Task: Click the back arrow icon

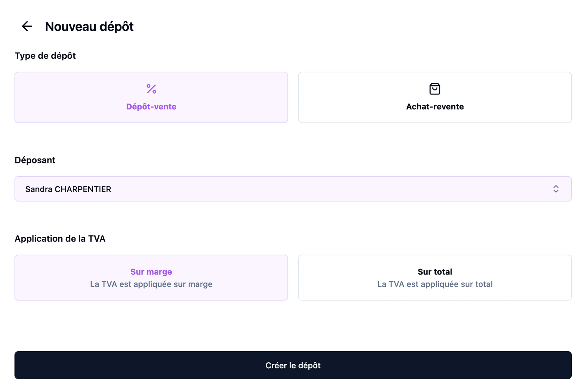Action: (x=27, y=26)
